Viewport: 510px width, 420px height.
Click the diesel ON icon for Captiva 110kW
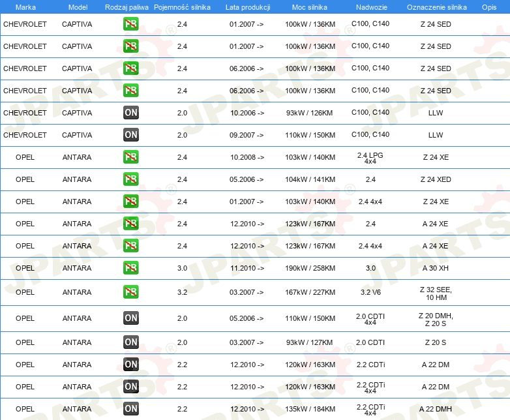pos(130,135)
